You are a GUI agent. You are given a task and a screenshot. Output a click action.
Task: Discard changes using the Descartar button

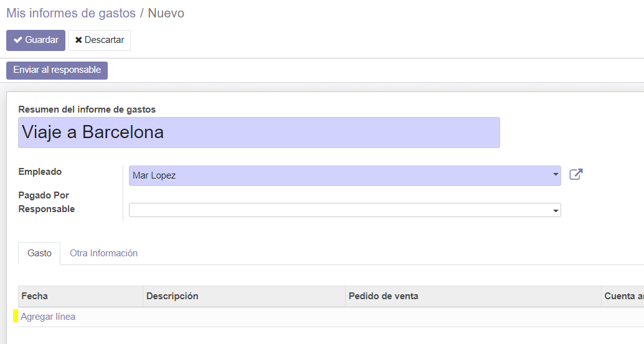pyautogui.click(x=100, y=40)
